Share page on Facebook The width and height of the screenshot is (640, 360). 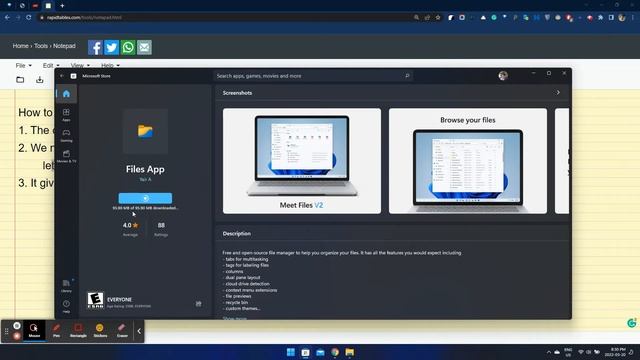[95, 47]
